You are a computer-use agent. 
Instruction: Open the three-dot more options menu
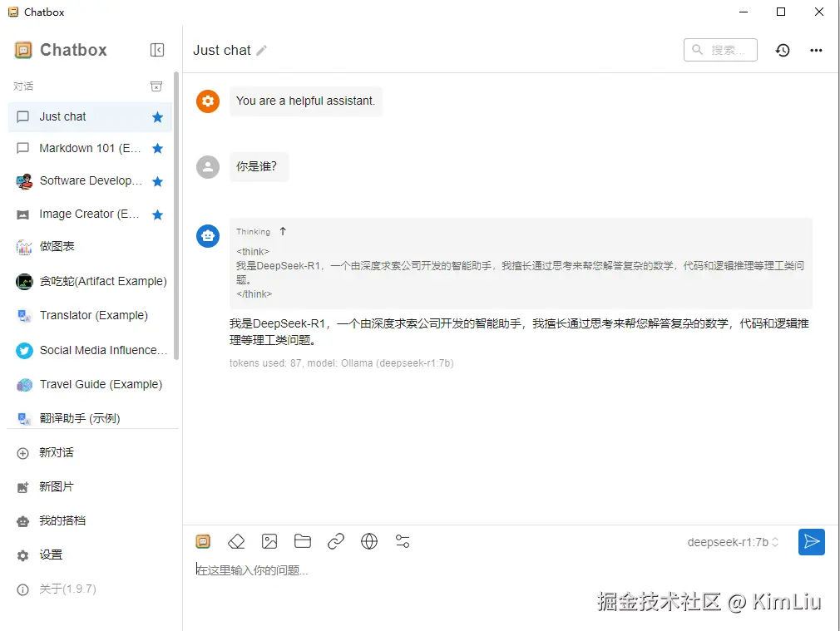[x=816, y=51]
